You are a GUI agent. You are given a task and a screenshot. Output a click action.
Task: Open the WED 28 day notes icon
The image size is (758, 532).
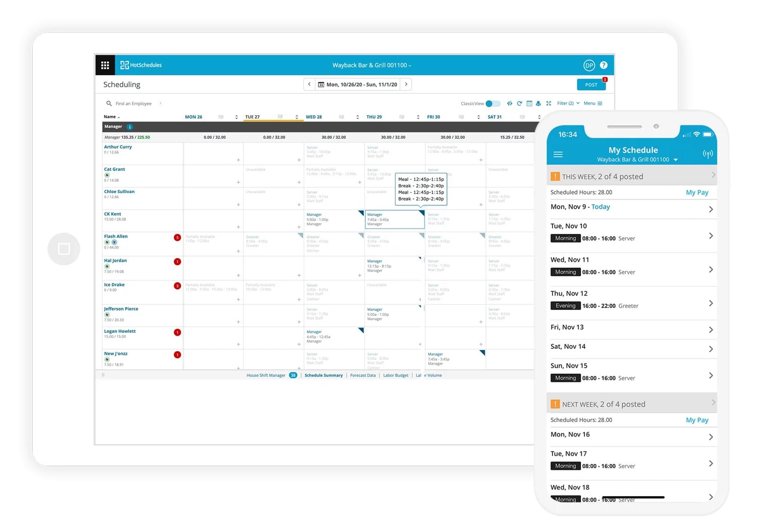pos(341,117)
